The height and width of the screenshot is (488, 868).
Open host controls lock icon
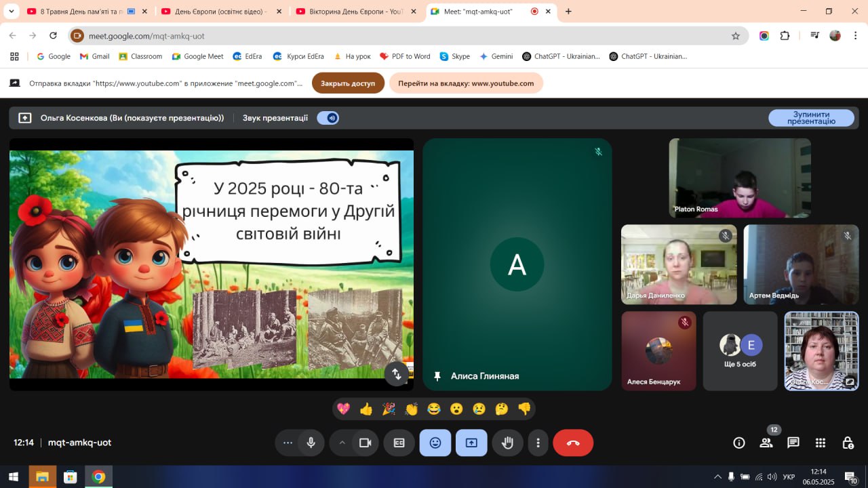[848, 443]
